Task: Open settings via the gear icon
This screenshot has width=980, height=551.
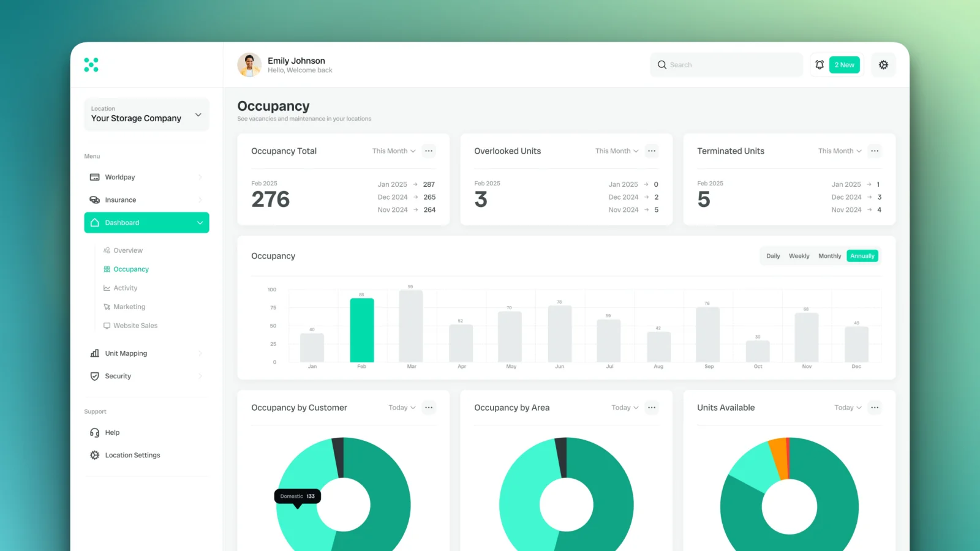Action: (883, 65)
